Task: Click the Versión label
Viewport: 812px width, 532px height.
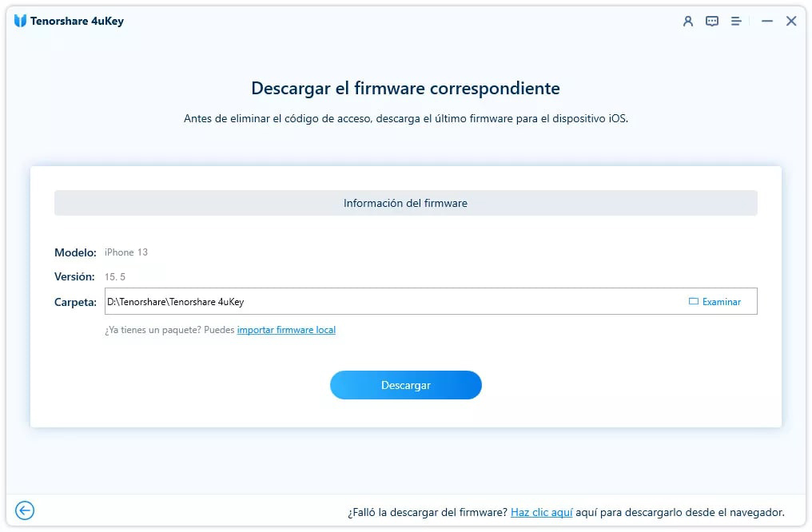Action: [x=74, y=276]
